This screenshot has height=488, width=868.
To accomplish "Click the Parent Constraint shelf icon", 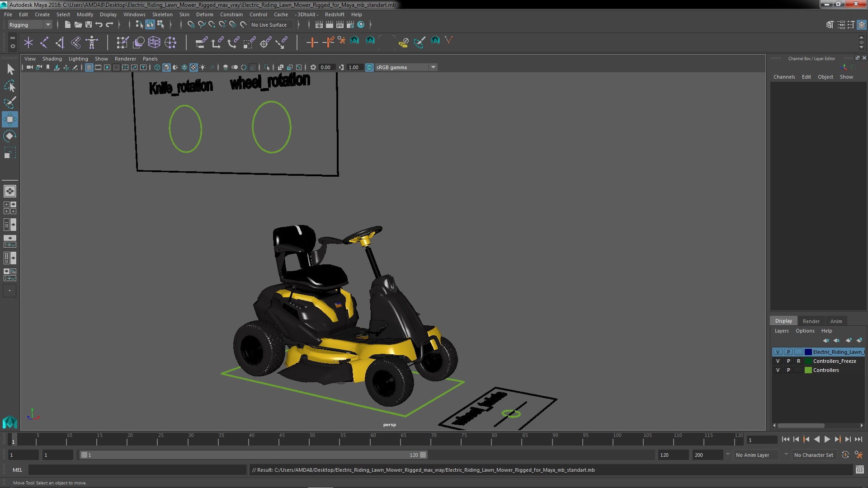I will [201, 42].
